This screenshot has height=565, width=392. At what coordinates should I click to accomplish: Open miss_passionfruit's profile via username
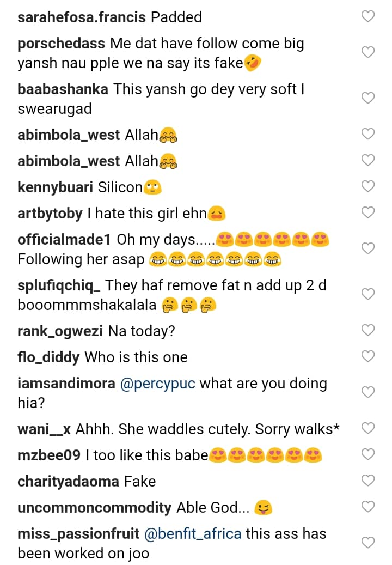pyautogui.click(x=78, y=533)
